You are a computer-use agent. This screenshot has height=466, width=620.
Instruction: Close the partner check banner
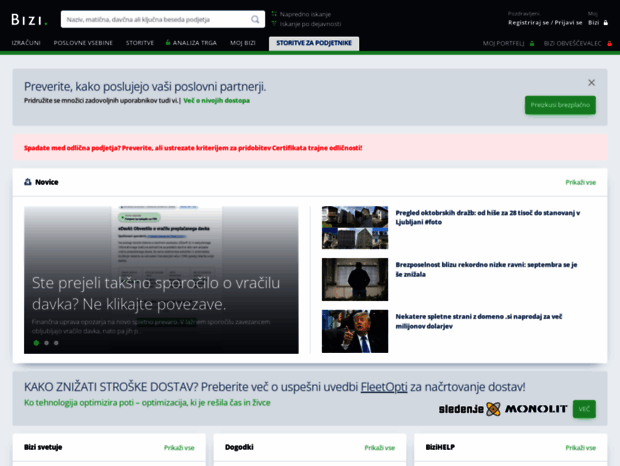coord(592,83)
